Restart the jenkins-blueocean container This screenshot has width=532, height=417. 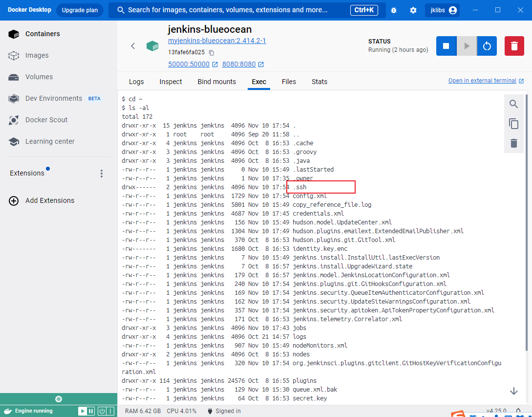pos(487,46)
